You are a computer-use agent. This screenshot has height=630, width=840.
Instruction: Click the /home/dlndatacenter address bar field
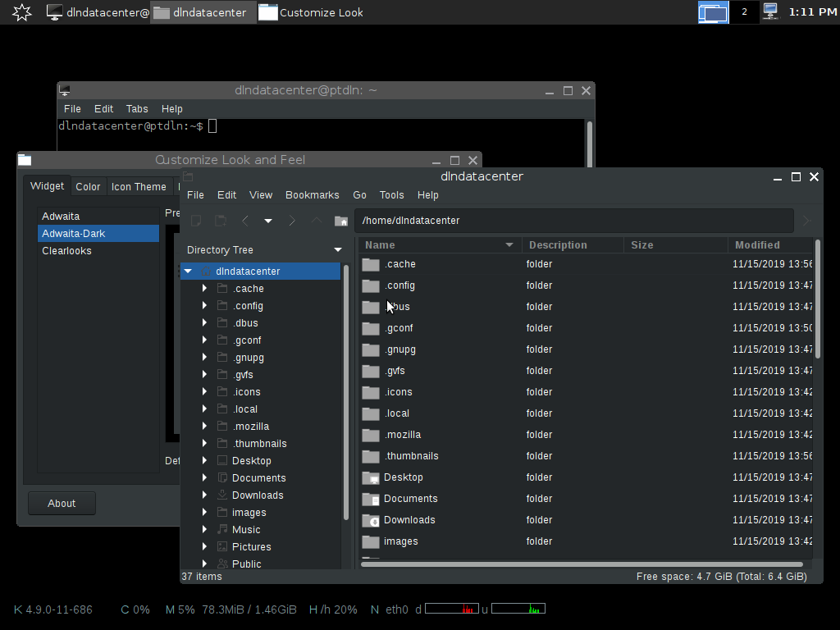[x=574, y=220]
